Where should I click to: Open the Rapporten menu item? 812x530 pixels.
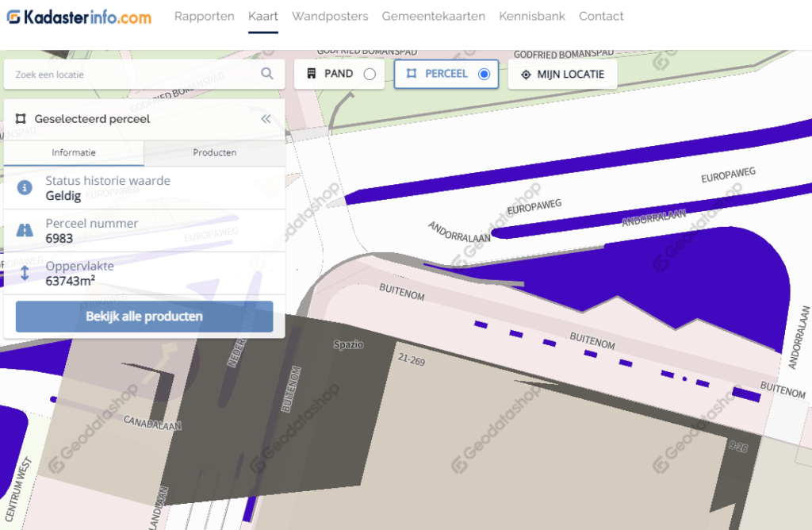click(x=204, y=17)
